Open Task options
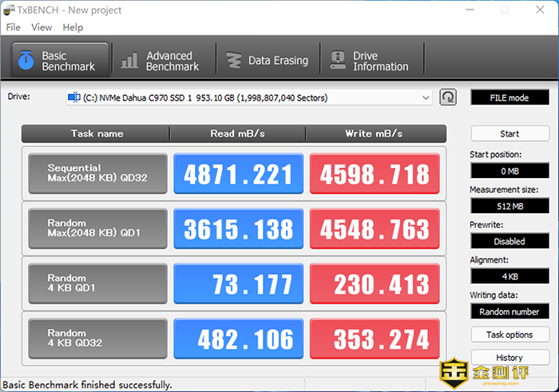 [x=509, y=335]
